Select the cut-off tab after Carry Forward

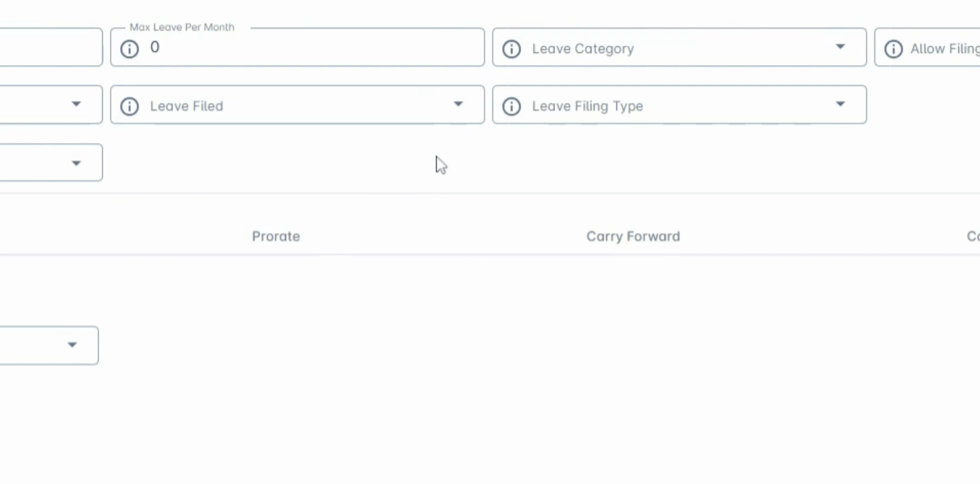[x=973, y=236]
